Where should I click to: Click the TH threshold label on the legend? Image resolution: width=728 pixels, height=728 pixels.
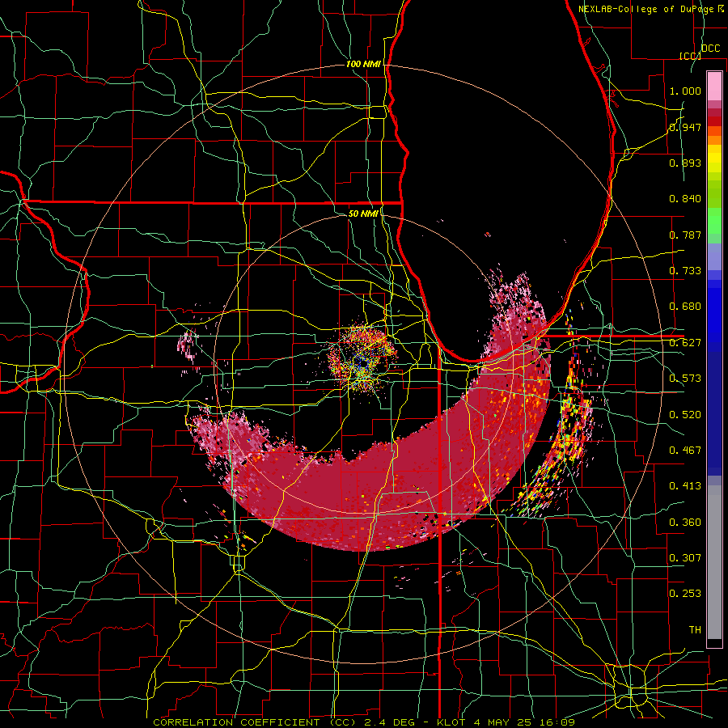pos(695,630)
